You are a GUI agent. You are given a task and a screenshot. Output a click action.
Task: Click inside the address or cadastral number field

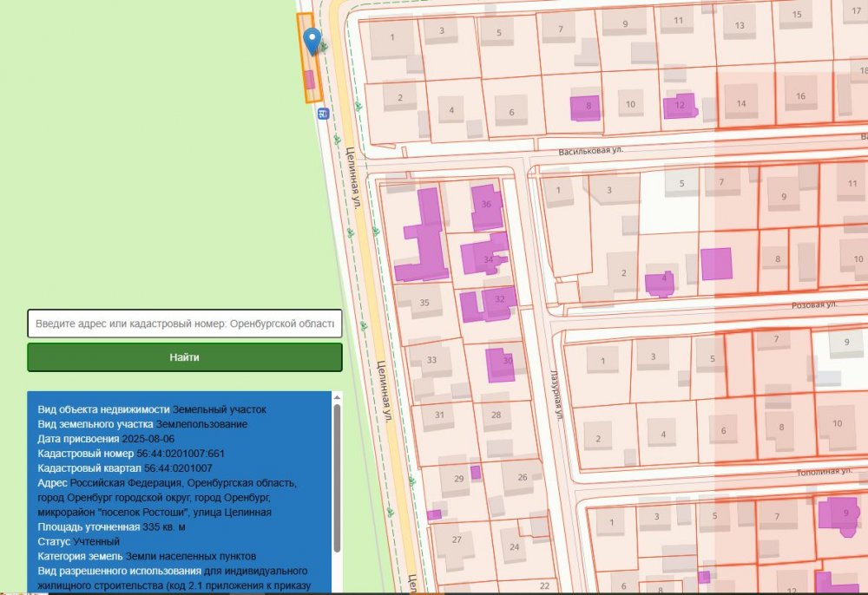185,324
